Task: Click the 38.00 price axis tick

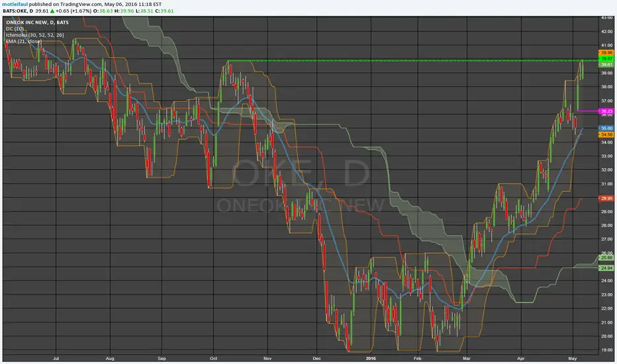Action: (606, 87)
